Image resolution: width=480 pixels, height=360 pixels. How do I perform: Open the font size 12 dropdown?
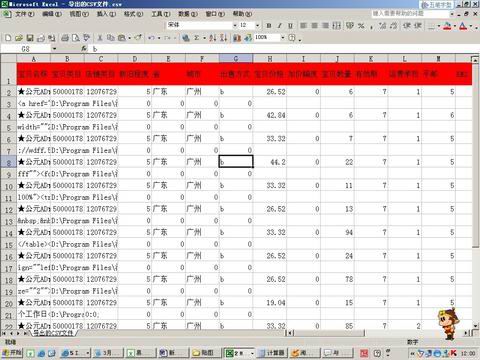click(257, 25)
